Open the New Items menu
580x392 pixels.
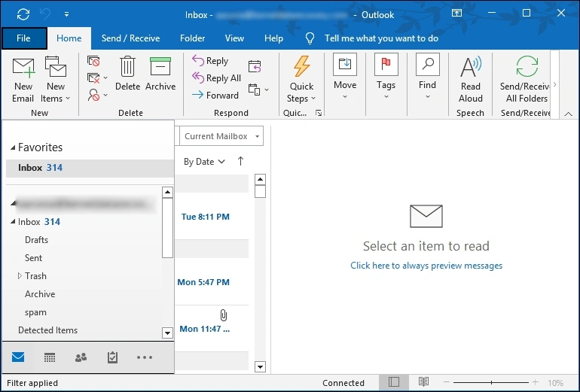[55, 80]
